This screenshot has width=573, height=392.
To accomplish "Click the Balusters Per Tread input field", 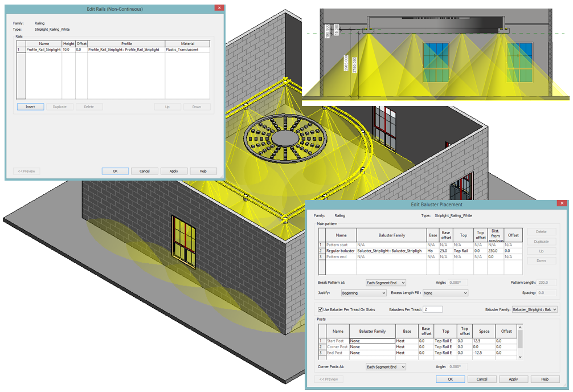I will tap(433, 309).
